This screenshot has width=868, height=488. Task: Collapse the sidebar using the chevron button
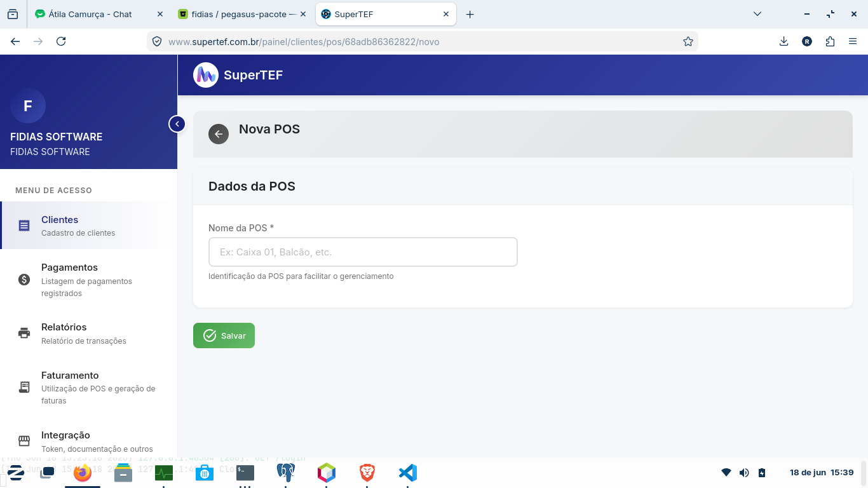(177, 124)
